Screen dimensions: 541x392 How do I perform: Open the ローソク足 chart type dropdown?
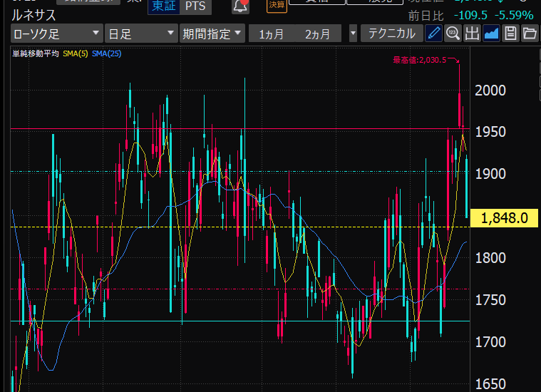[56, 33]
